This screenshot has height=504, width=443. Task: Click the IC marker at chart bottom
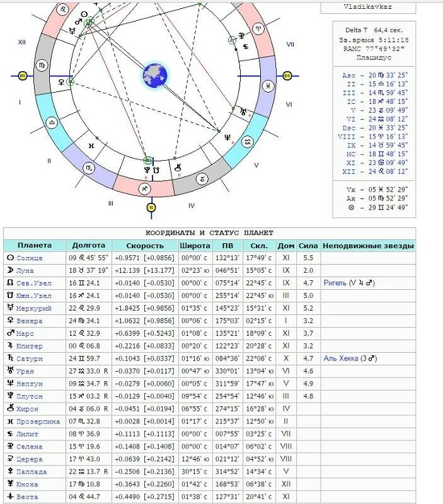[151, 207]
